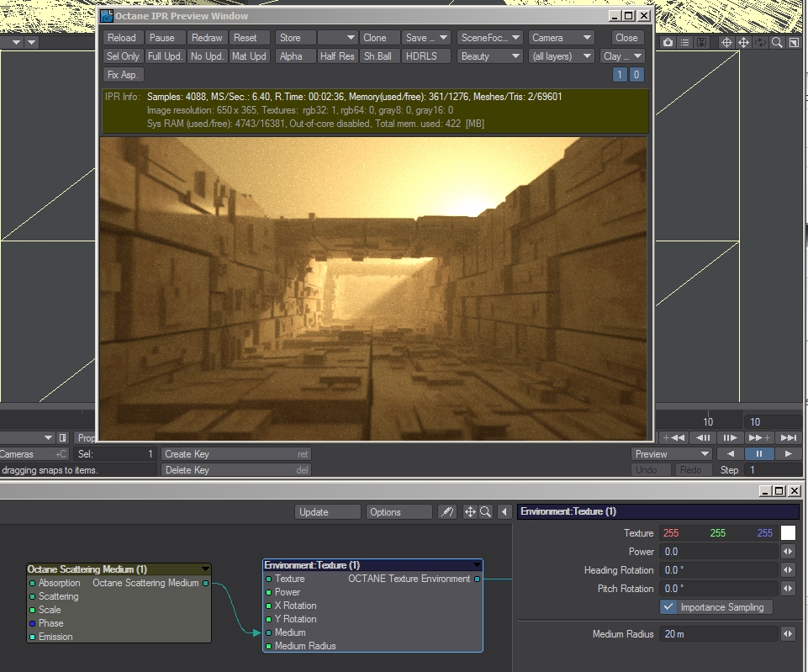This screenshot has width=808, height=672.
Task: Click the viewport rotate icon
Action: pos(761,43)
